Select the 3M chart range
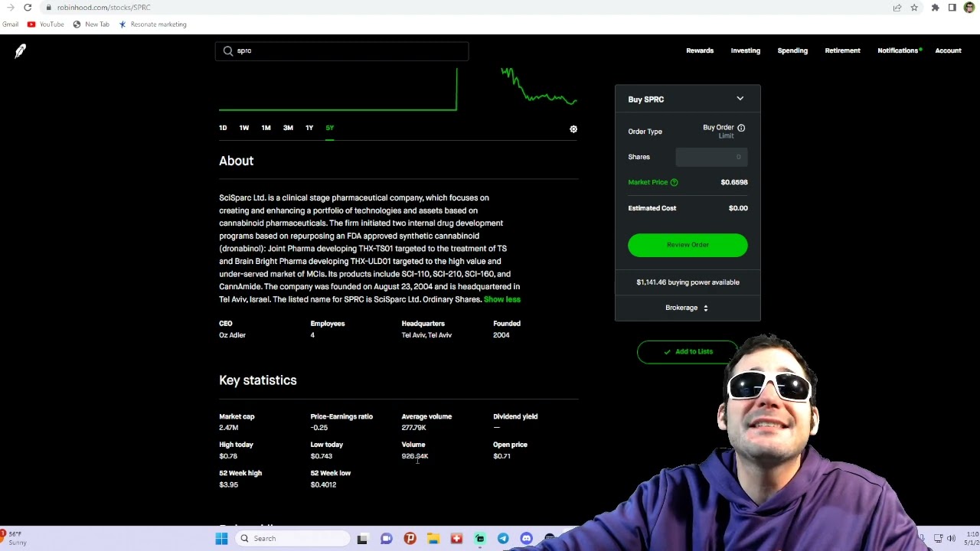Image resolution: width=980 pixels, height=551 pixels. (288, 128)
